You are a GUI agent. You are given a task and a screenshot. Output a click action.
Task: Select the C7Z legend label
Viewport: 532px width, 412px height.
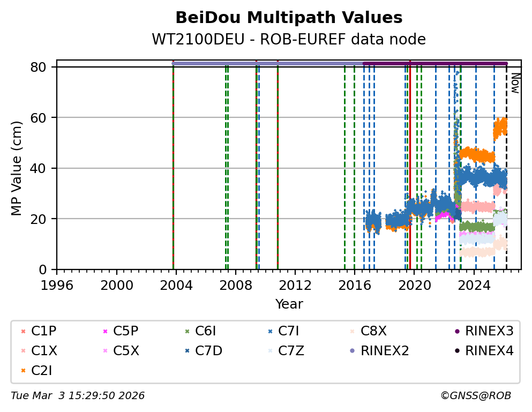point(291,351)
